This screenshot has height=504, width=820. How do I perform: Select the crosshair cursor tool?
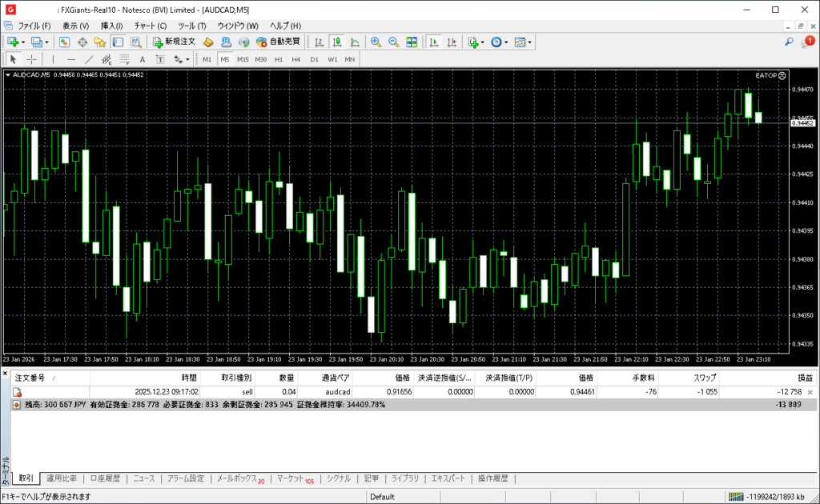click(32, 59)
